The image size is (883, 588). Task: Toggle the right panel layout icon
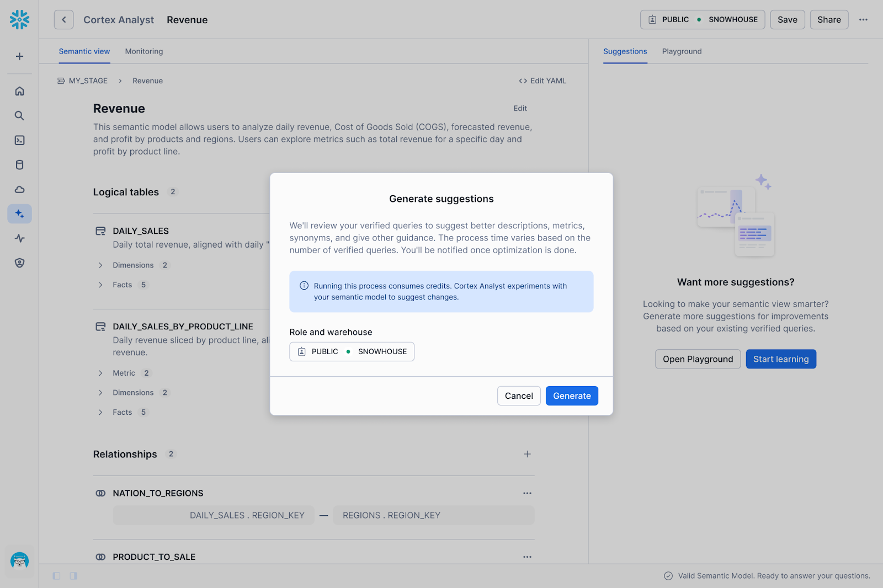(x=73, y=576)
